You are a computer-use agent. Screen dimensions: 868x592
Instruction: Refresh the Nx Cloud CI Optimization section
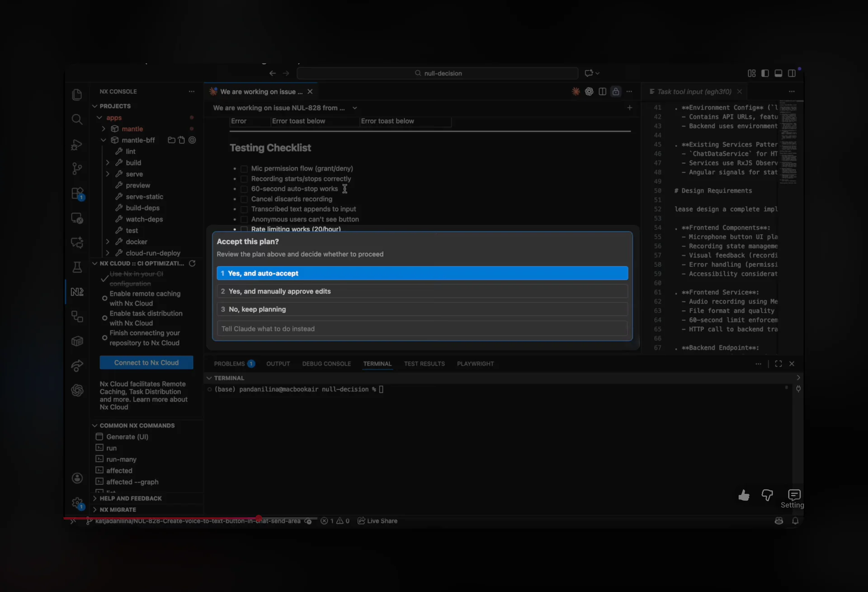[x=192, y=263]
